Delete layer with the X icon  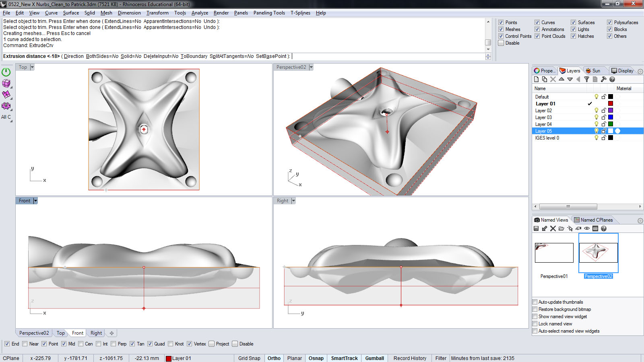point(553,79)
